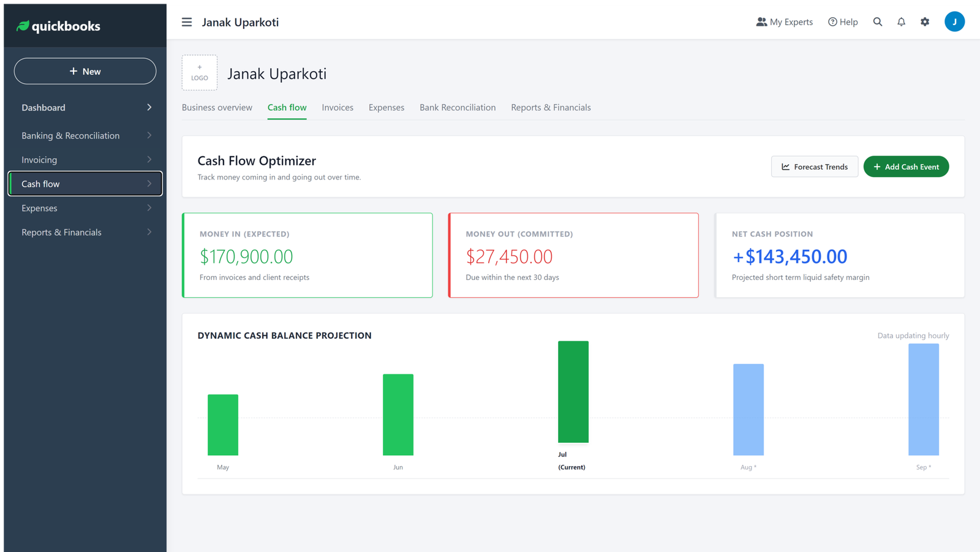This screenshot has width=980, height=552.
Task: Click the My Experts link
Action: click(785, 21)
